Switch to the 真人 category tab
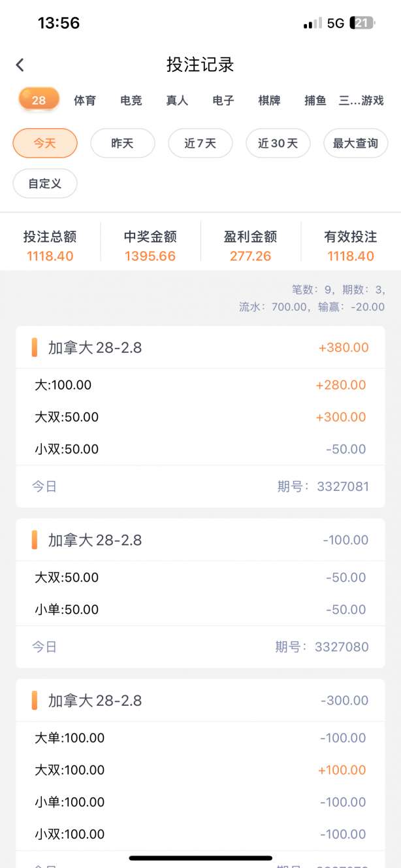Image resolution: width=401 pixels, height=868 pixels. coord(177,101)
